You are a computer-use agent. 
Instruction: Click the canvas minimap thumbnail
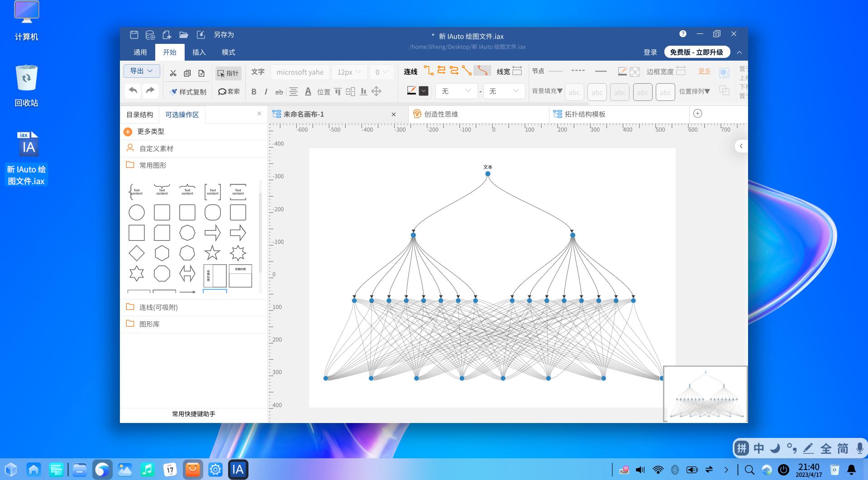tap(705, 394)
